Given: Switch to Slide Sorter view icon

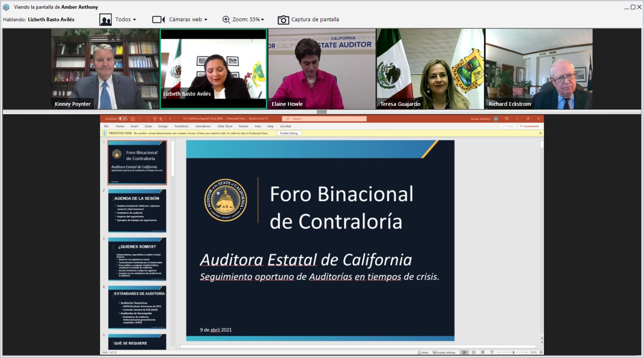Looking at the screenshot, I should pyautogui.click(x=473, y=352).
